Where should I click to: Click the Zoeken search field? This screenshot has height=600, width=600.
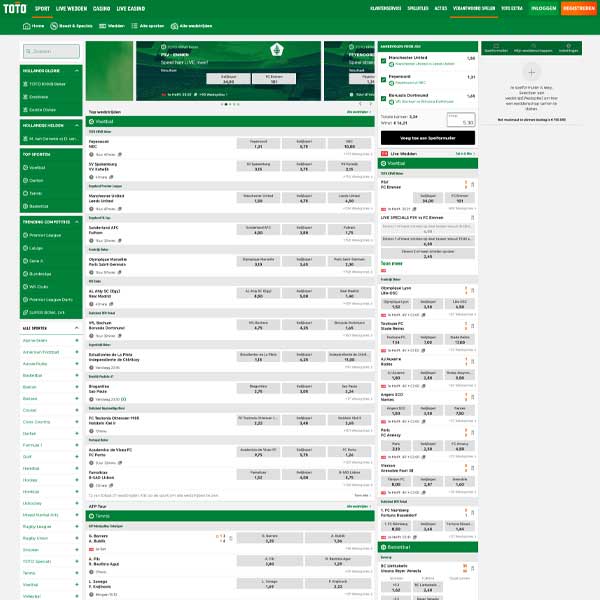tap(51, 51)
